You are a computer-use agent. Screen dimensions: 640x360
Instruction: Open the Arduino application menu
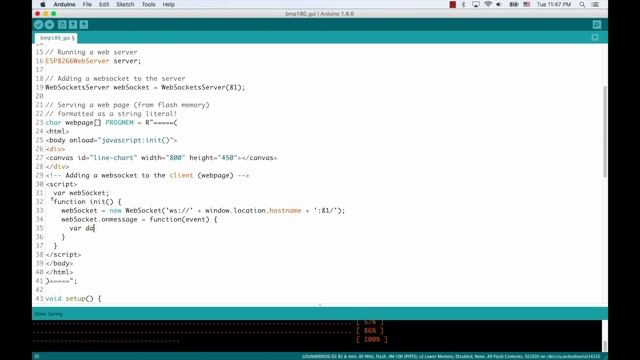64,4
